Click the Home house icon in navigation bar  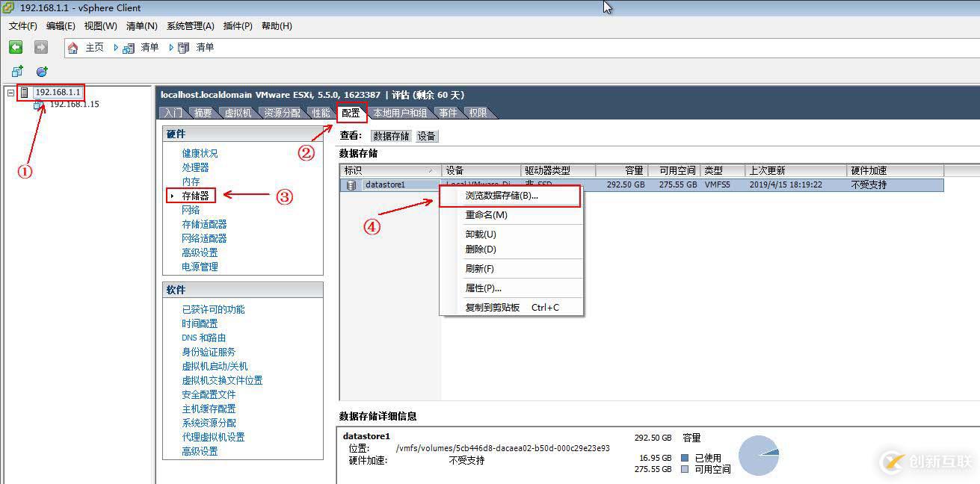tap(73, 48)
